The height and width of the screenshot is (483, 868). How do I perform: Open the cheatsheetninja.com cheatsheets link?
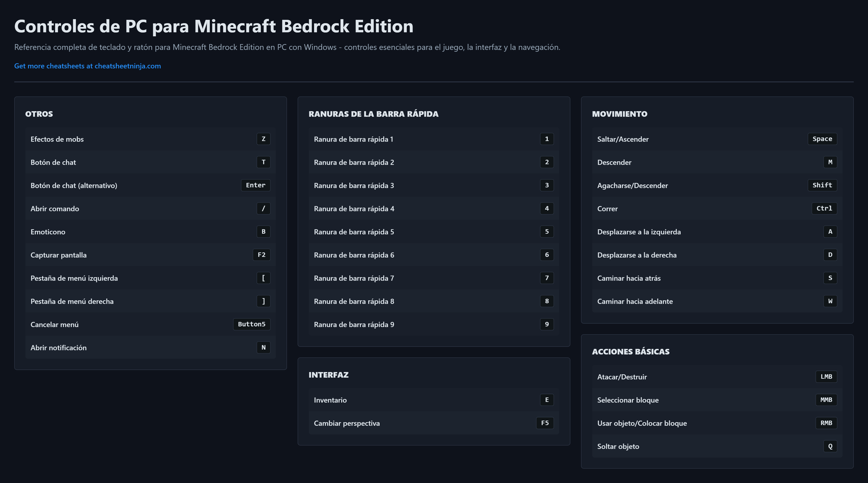(87, 66)
